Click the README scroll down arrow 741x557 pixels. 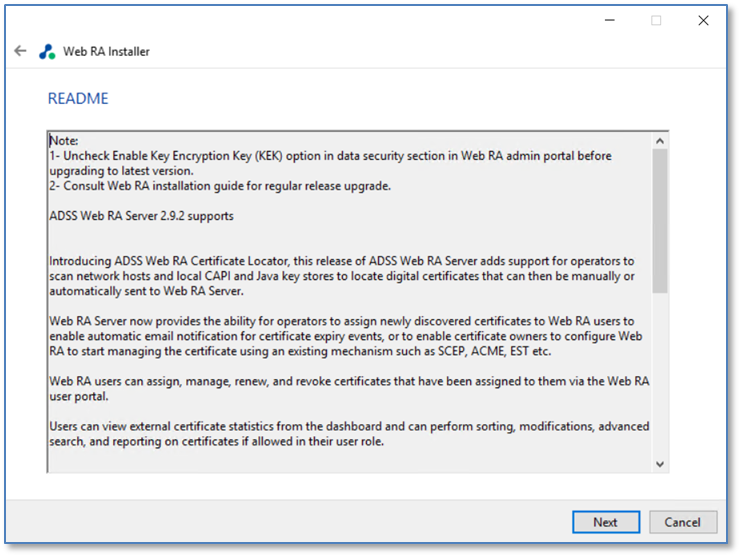(660, 464)
